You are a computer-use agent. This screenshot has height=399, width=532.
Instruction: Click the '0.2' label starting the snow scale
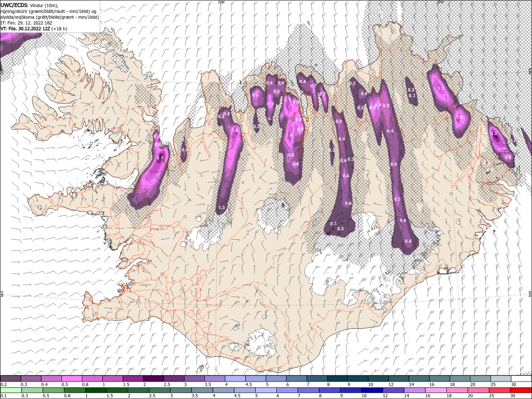[3, 384]
